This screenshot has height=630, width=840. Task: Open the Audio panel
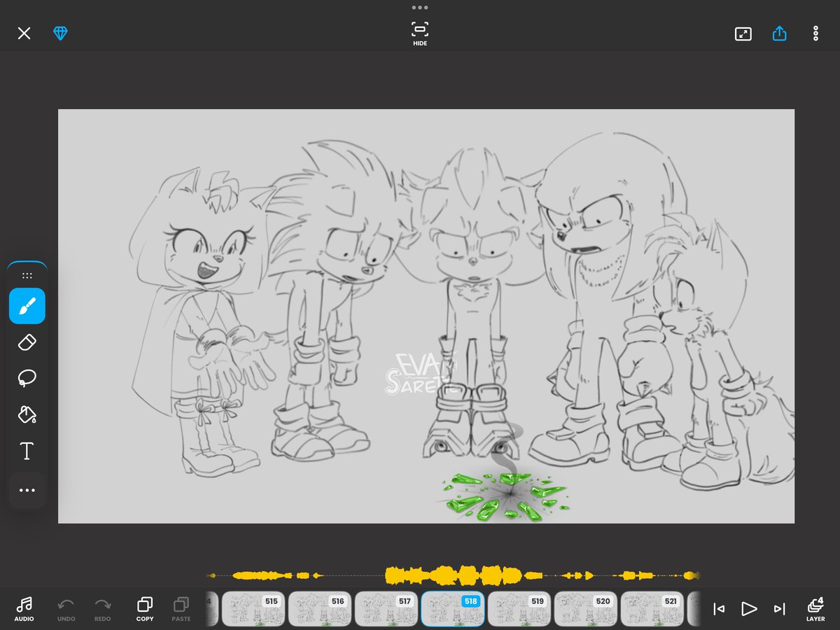tap(24, 609)
